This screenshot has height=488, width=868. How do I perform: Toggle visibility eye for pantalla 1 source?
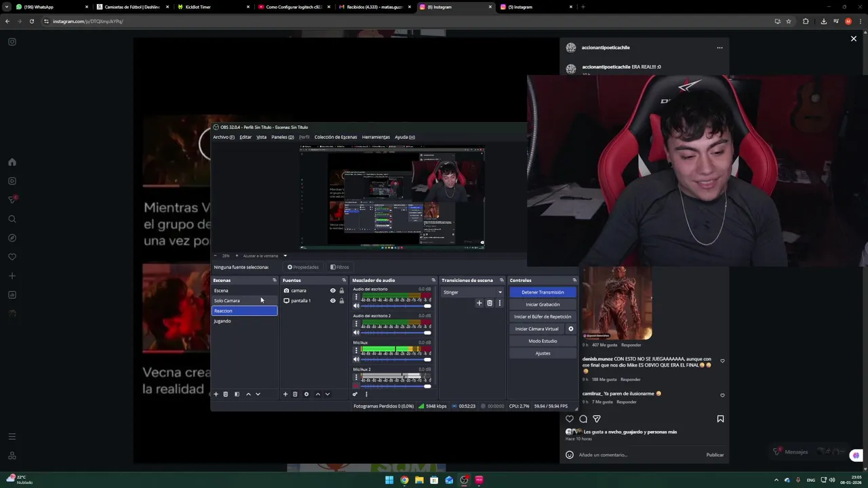coord(332,301)
